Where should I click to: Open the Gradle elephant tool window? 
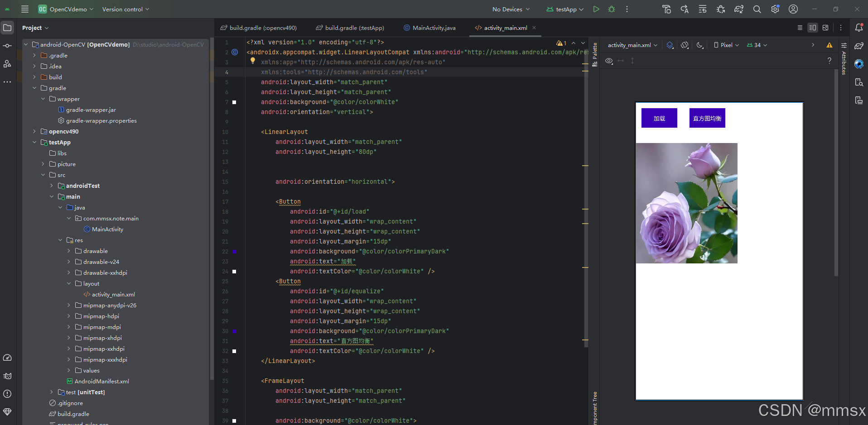click(859, 46)
